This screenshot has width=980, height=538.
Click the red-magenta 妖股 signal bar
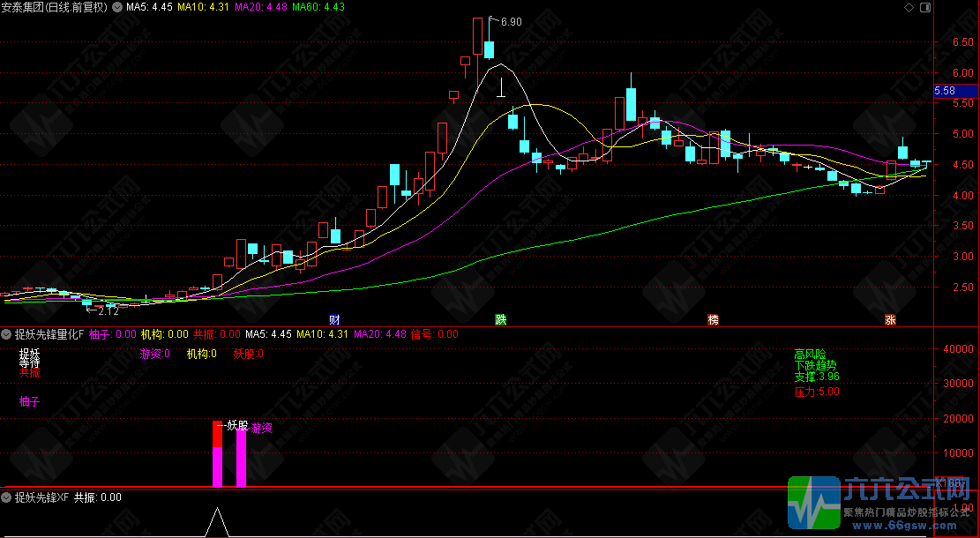[x=217, y=454]
